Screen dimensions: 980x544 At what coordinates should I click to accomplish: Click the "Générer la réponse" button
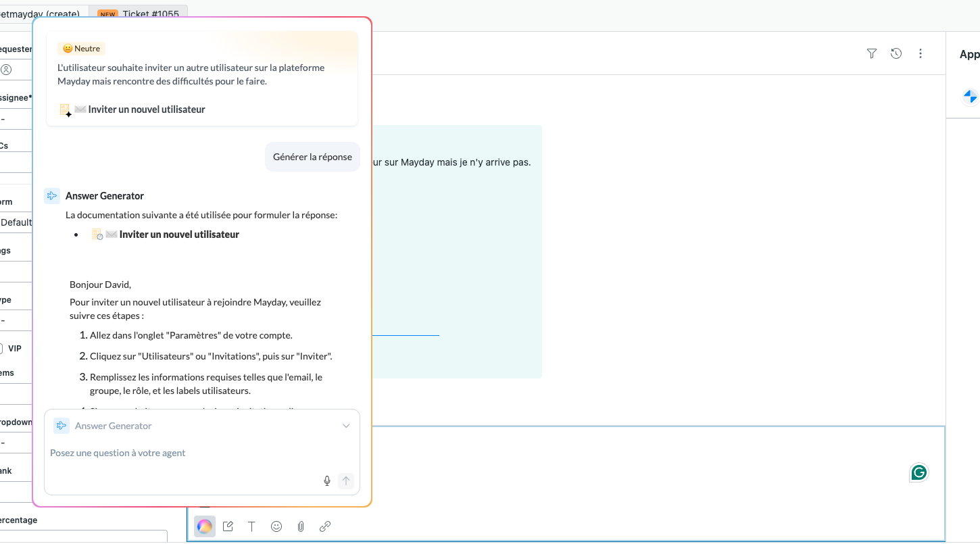click(x=312, y=157)
